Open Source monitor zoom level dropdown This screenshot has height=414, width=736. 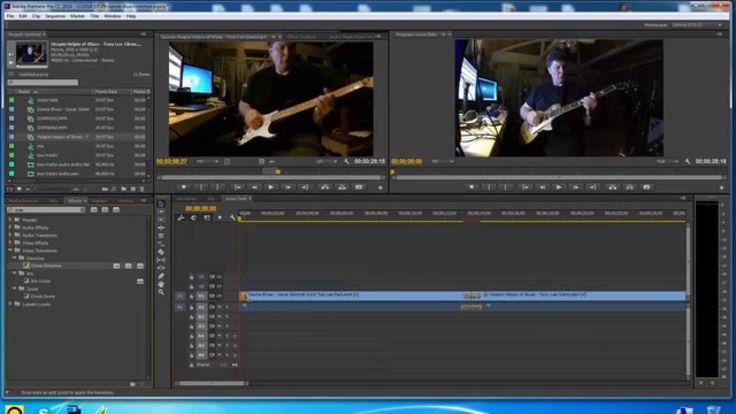point(207,161)
